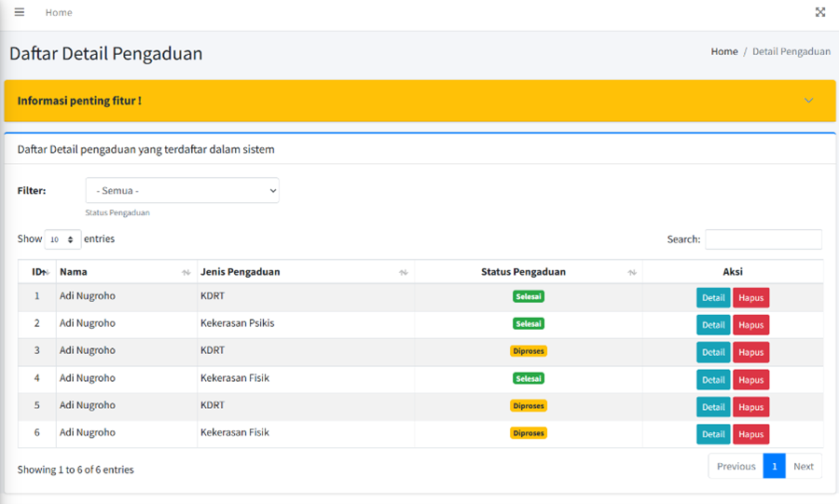Click the Search input field
Screen dimensions: 839x504
click(x=763, y=239)
